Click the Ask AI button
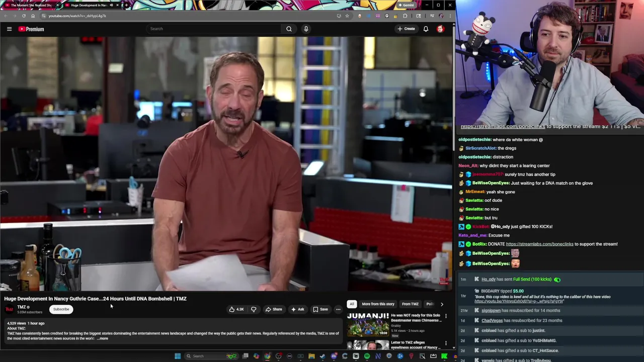The width and height of the screenshot is (644, 362). pyautogui.click(x=297, y=309)
